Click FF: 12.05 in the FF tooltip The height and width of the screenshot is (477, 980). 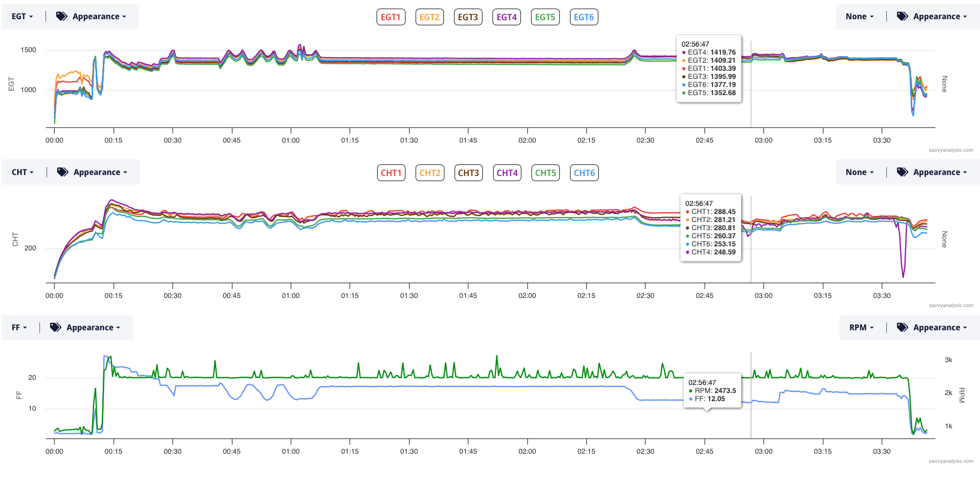pos(707,399)
